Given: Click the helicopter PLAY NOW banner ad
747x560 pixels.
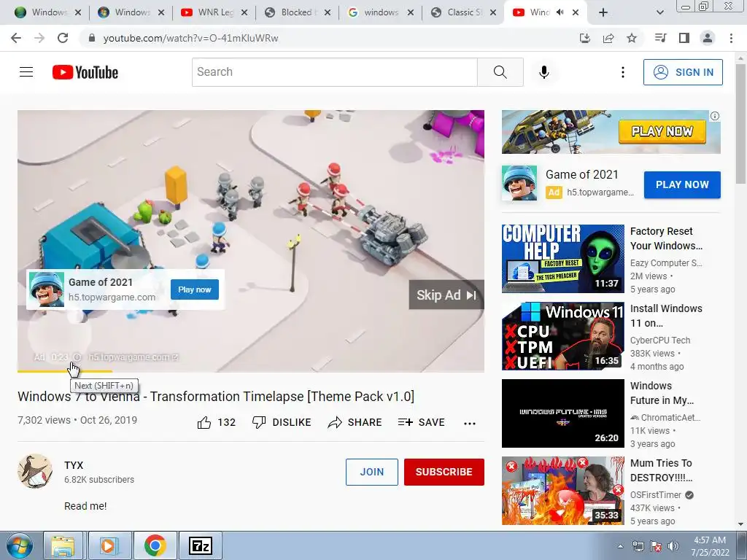Looking at the screenshot, I should (x=611, y=132).
